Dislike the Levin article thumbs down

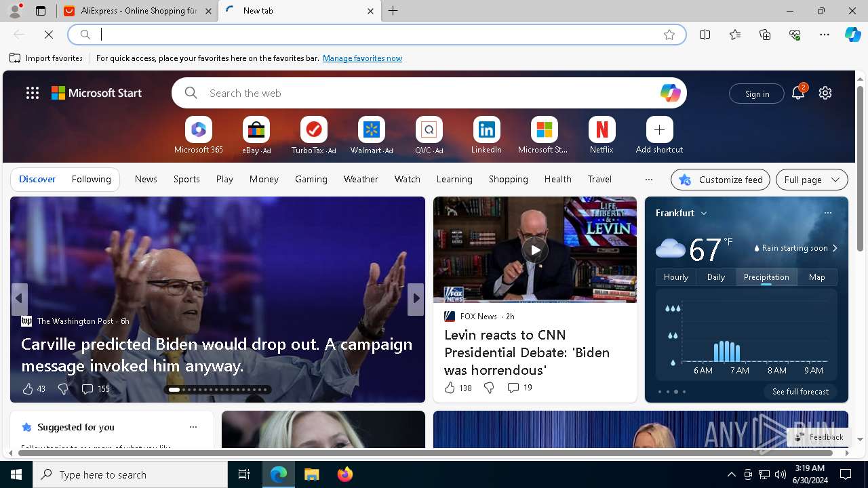point(489,388)
